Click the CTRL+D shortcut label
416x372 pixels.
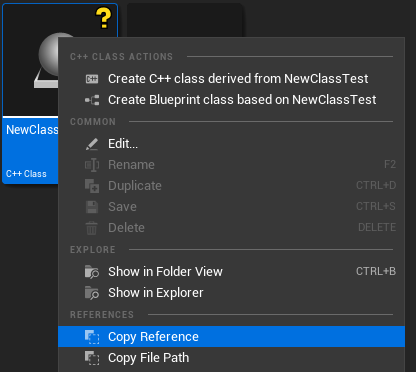(376, 185)
